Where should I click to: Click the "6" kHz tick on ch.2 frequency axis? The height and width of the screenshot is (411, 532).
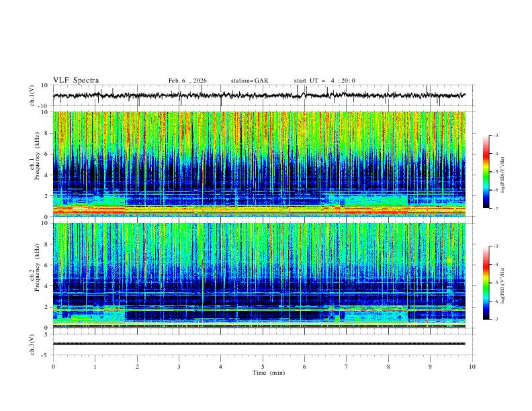(x=47, y=265)
